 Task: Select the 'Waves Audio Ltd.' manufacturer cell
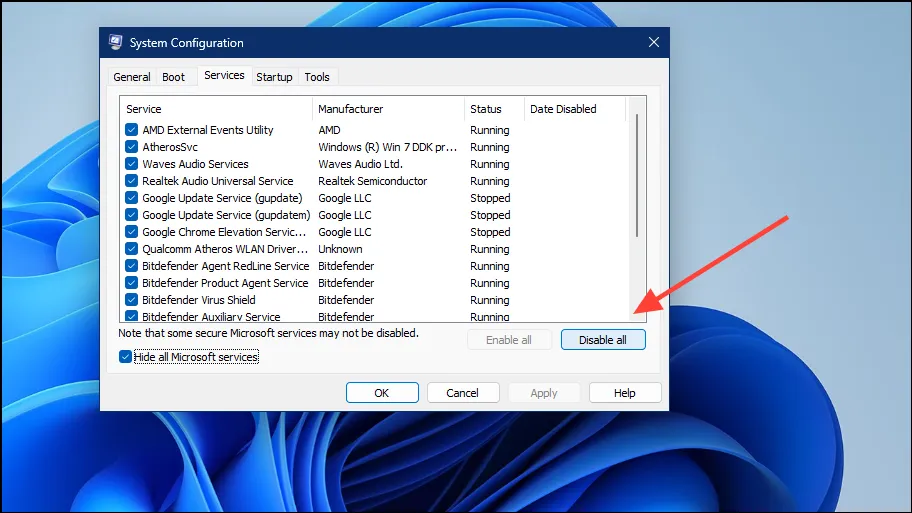click(x=361, y=164)
